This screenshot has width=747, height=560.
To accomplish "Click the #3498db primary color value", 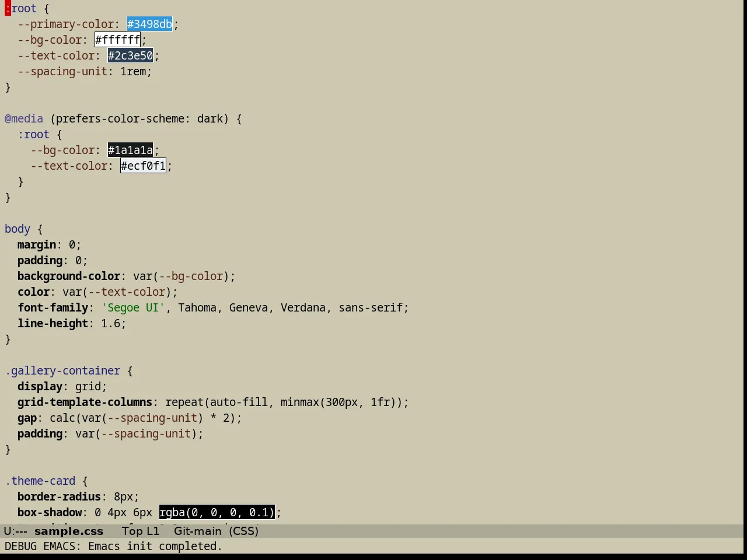I will coord(149,24).
